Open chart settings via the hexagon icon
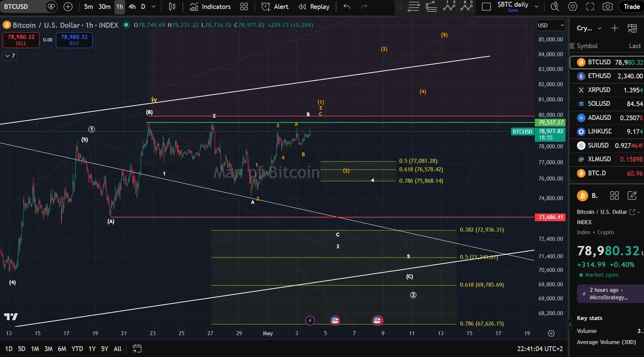The width and height of the screenshot is (644, 357). 573,7
